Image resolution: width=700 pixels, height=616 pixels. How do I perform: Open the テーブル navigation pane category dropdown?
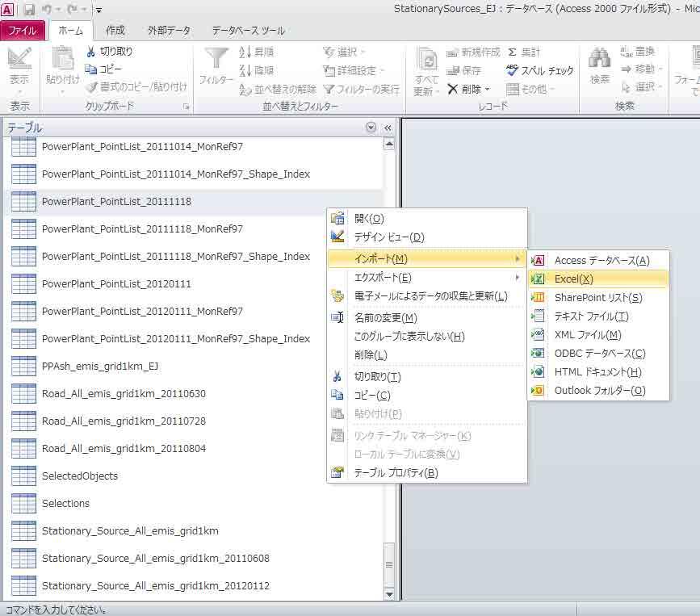[x=371, y=128]
